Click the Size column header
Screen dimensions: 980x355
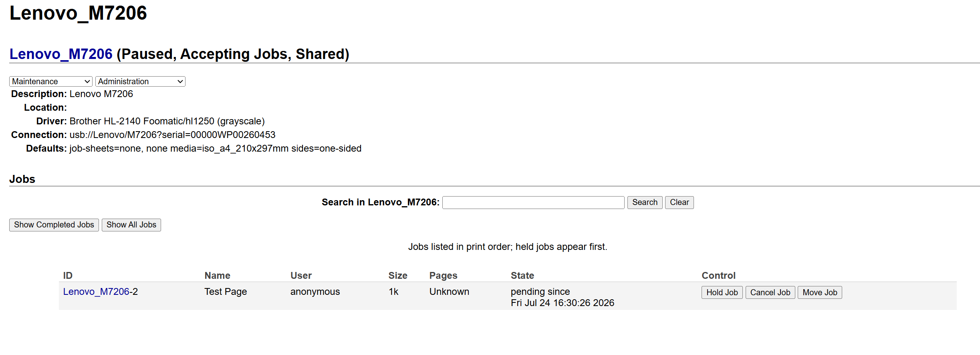click(398, 276)
